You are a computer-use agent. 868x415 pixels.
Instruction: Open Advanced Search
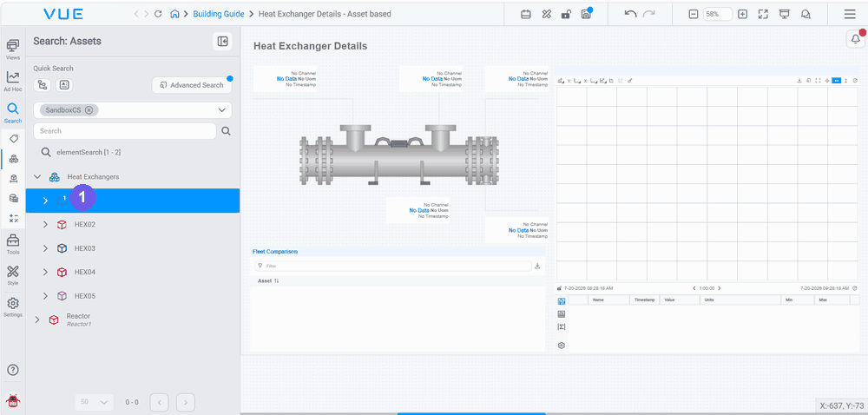[192, 85]
